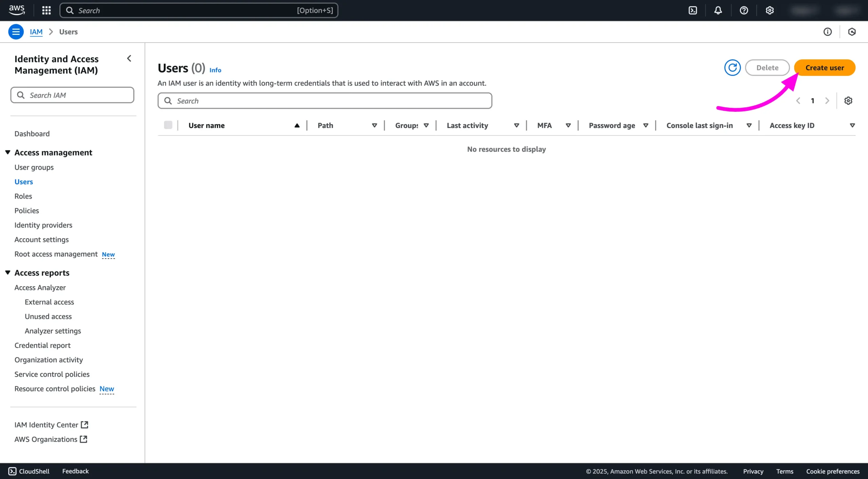Collapse the Access management section
868x479 pixels.
[8, 152]
